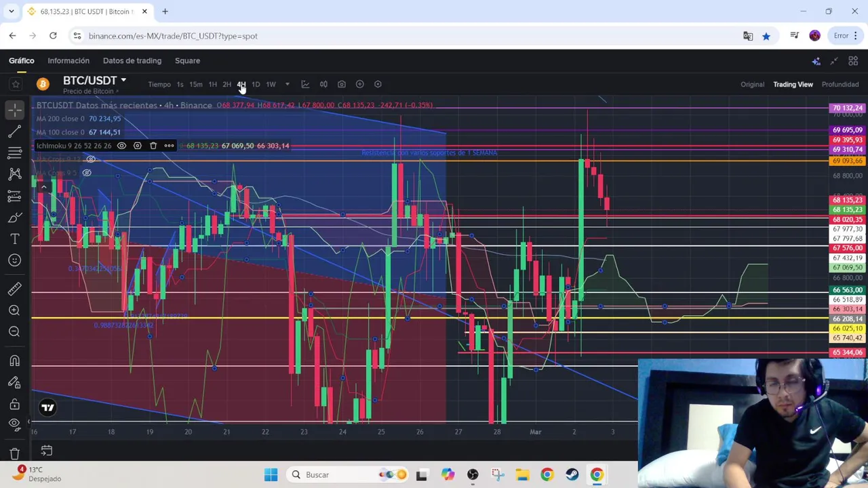Open technical indicators chart icon
The height and width of the screenshot is (488, 868).
coord(305,84)
